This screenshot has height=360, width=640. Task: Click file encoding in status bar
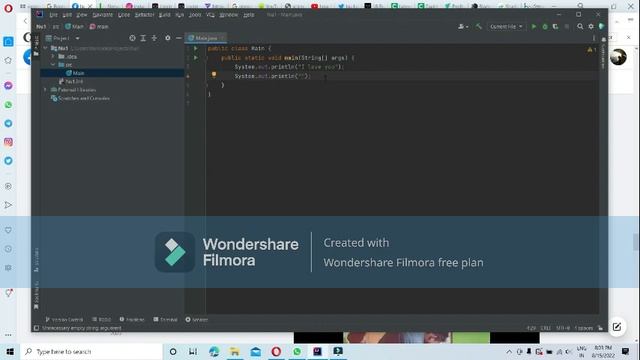563,328
